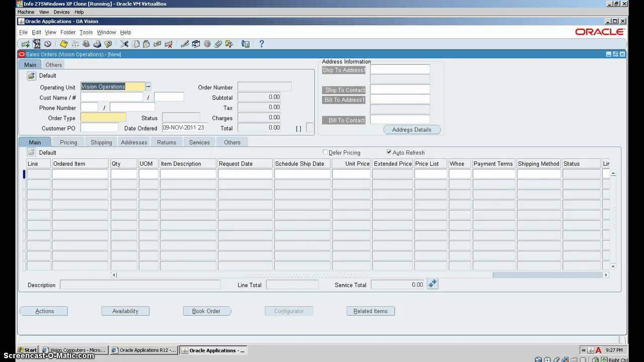The image size is (644, 362).
Task: Open the Window menu
Action: (x=106, y=32)
